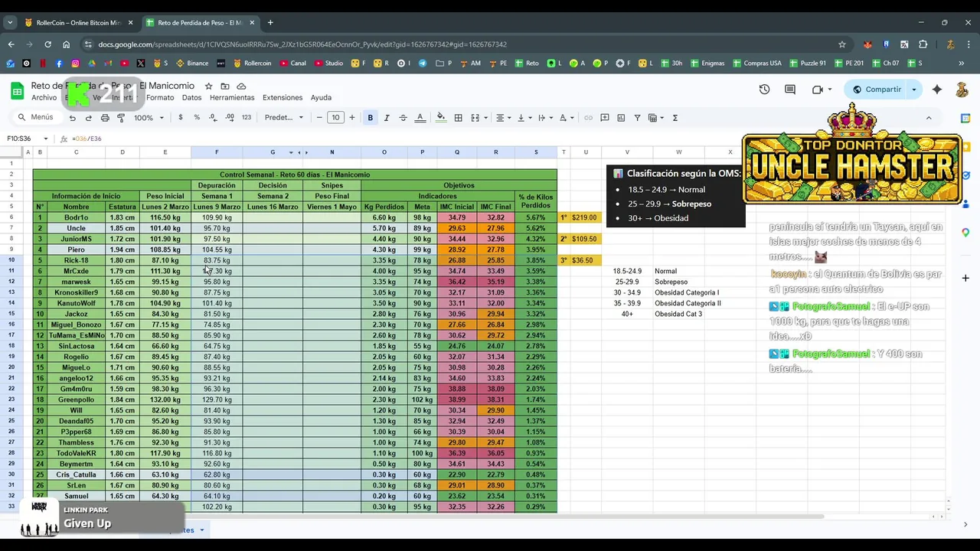Bookmark this page in Chrome

pos(842,44)
